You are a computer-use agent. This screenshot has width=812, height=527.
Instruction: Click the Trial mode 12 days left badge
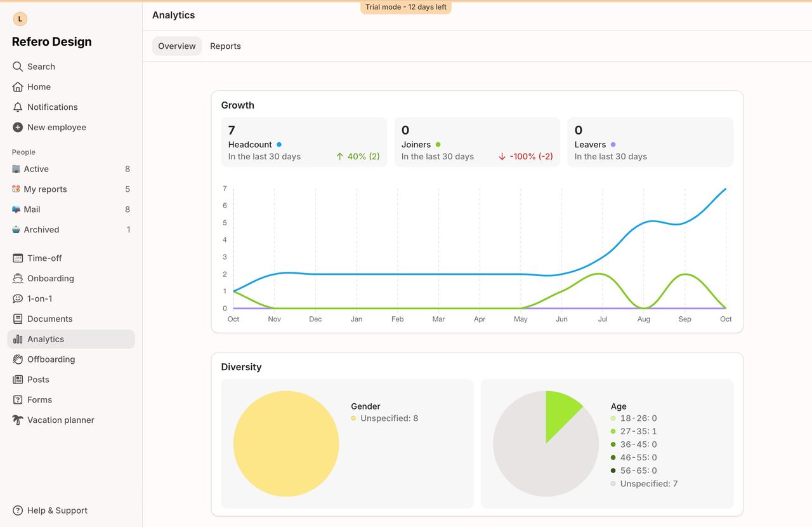pyautogui.click(x=406, y=7)
